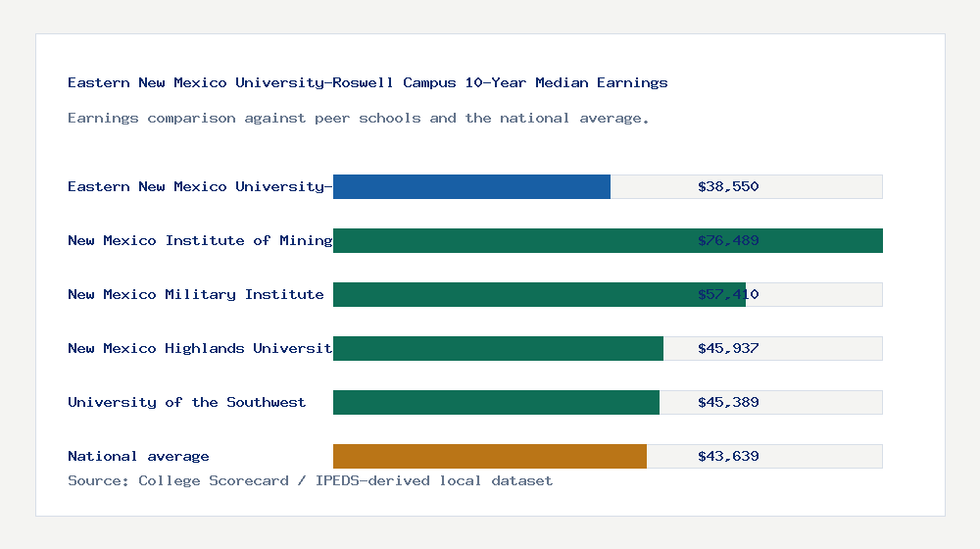
Task: Click the subtitle 'Earnings comparison against peer schools'
Action: point(358,119)
